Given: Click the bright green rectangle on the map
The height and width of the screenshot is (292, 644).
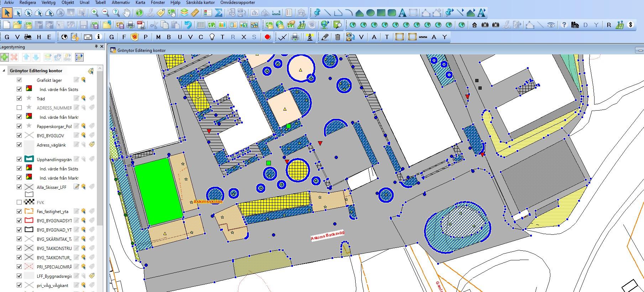Looking at the screenshot, I should (158, 191).
